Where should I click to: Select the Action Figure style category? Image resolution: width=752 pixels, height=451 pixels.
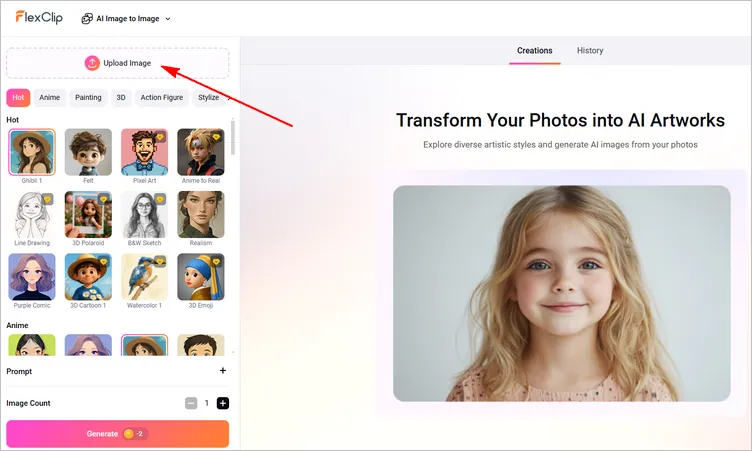point(162,97)
